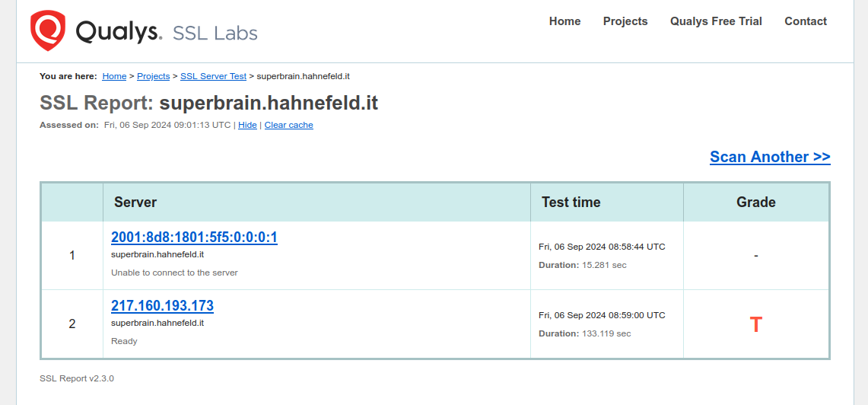The width and height of the screenshot is (868, 405).
Task: Click the Home breadcrumb link
Action: (114, 76)
